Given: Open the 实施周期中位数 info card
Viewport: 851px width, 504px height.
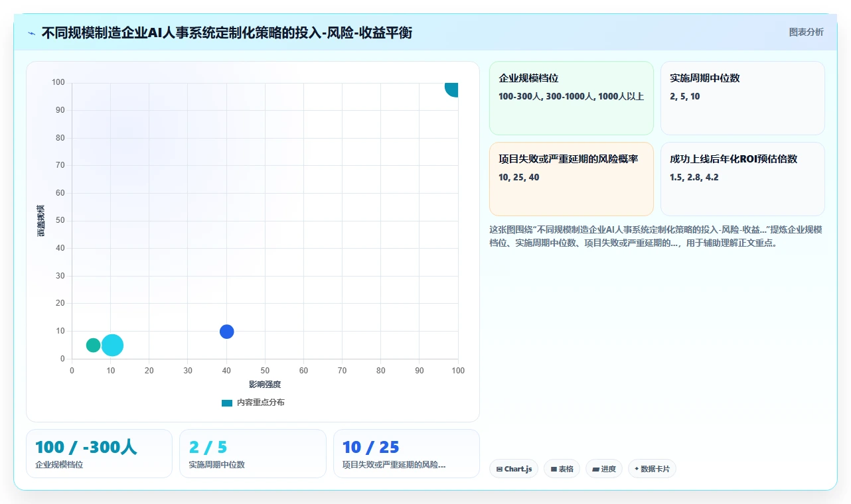Looking at the screenshot, I should point(743,98).
